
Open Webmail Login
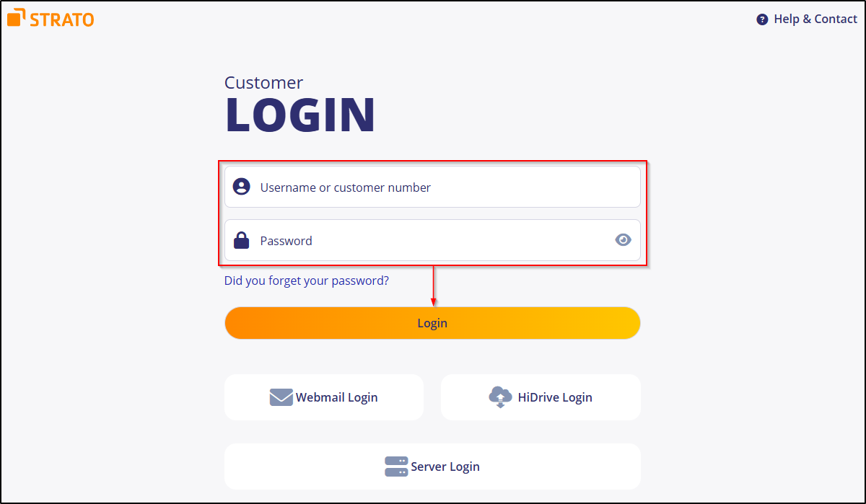tap(323, 397)
